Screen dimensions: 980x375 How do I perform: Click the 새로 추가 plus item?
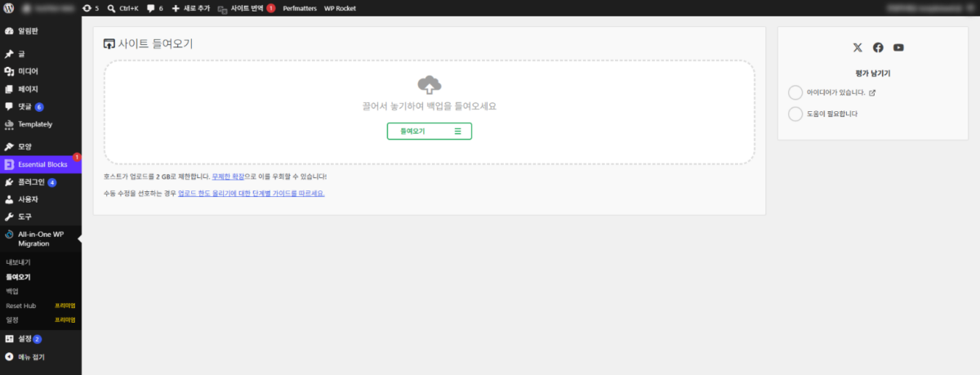[x=190, y=8]
